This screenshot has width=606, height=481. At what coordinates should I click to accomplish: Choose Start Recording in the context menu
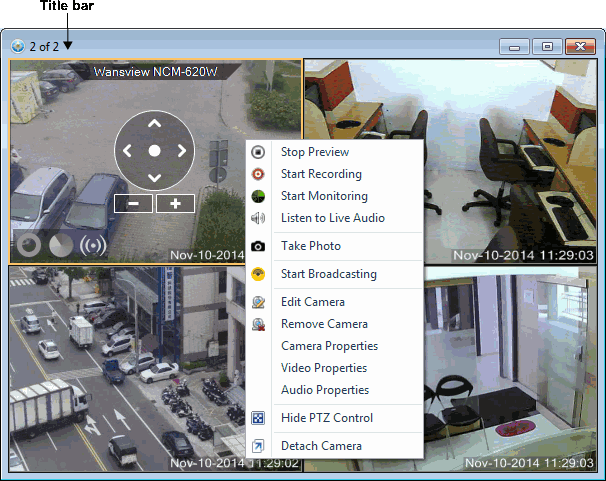point(320,174)
